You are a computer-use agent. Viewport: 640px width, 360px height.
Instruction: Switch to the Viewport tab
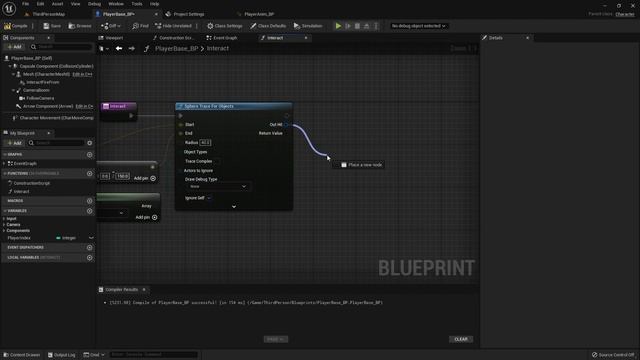click(114, 38)
